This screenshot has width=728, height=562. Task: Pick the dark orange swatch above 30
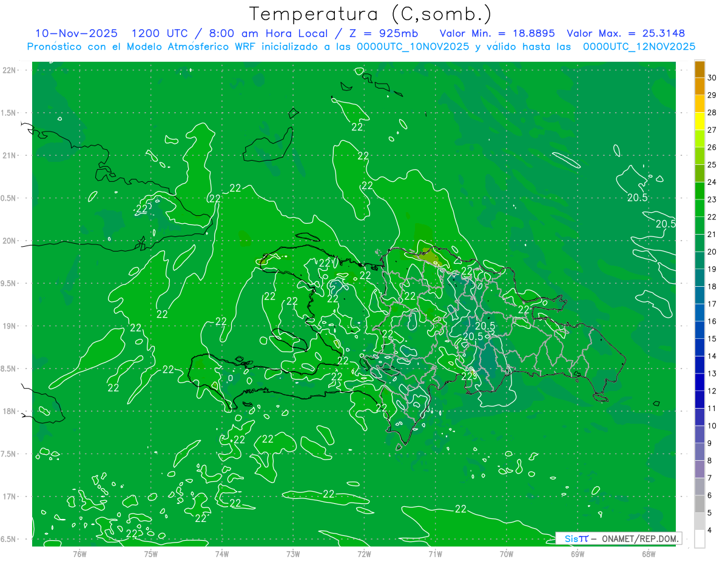[x=699, y=69]
